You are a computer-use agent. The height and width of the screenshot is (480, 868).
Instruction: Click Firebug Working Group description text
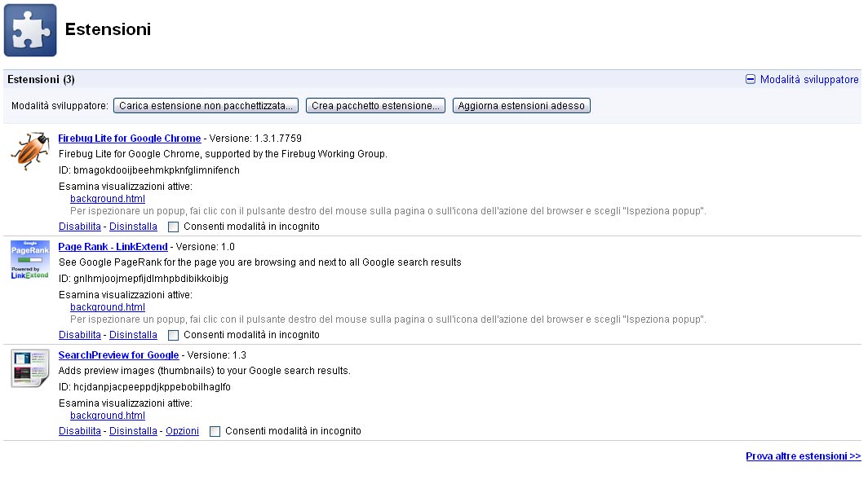223,154
